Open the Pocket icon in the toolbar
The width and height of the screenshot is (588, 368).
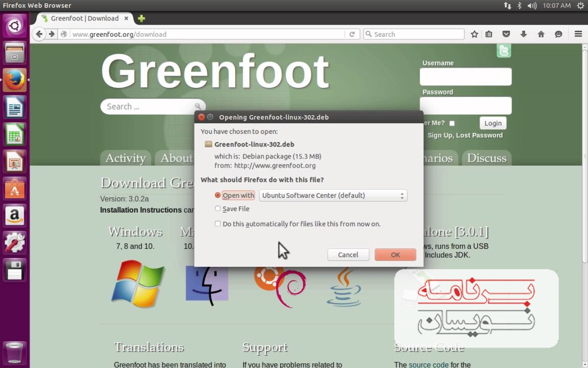coord(506,34)
